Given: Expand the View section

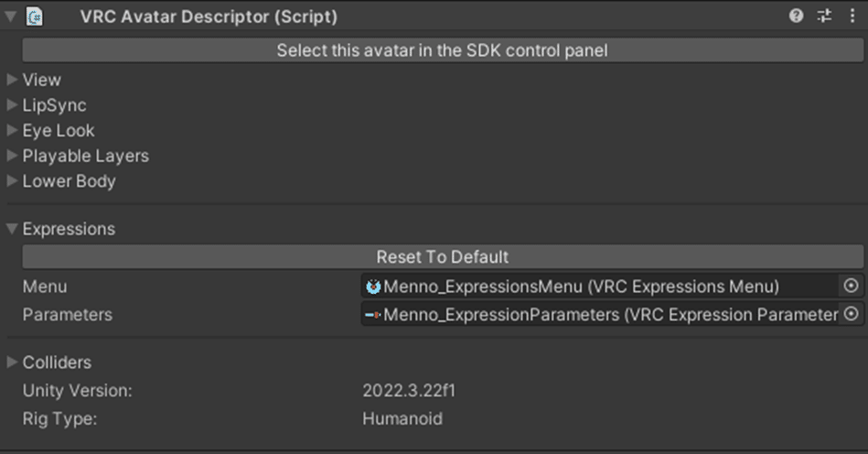Looking at the screenshot, I should coord(12,80).
